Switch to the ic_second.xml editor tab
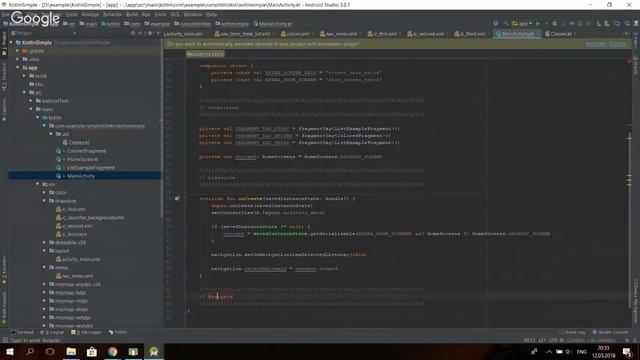The image size is (640, 360). (x=428, y=34)
